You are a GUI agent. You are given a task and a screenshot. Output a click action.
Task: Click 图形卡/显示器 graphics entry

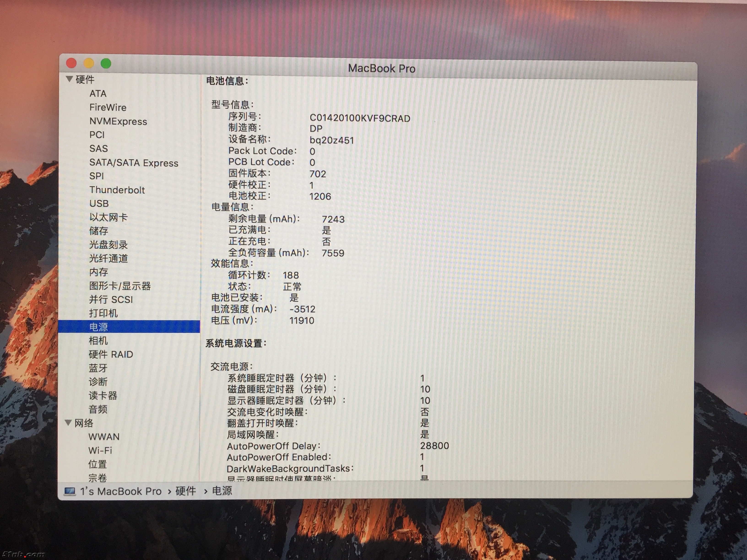120,286
